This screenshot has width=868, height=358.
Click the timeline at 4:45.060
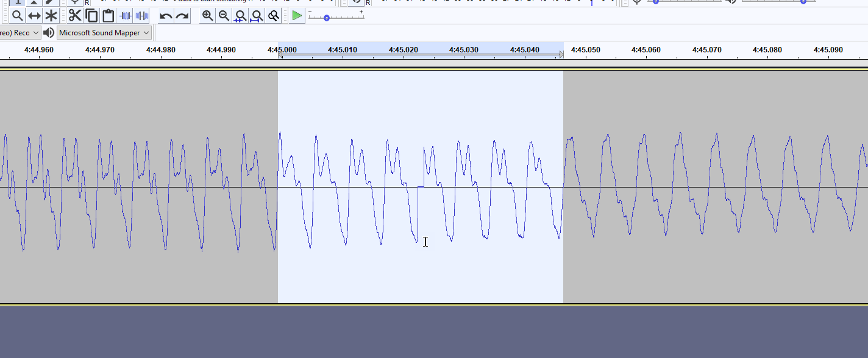coord(646,50)
